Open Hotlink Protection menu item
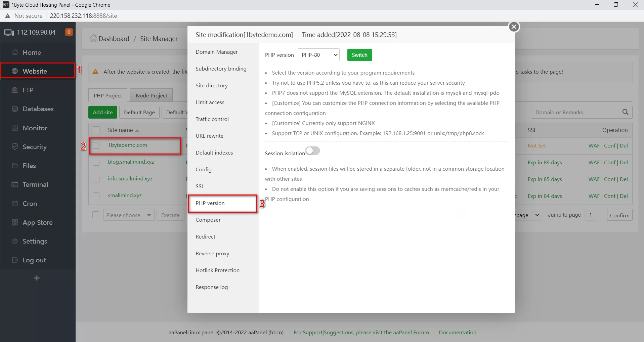This screenshot has height=342, width=644. pos(218,270)
